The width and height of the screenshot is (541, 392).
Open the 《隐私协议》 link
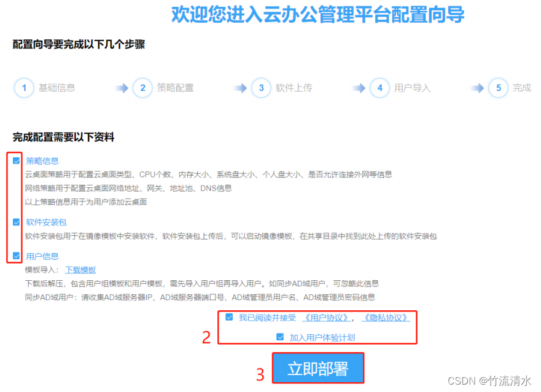pyautogui.click(x=386, y=318)
